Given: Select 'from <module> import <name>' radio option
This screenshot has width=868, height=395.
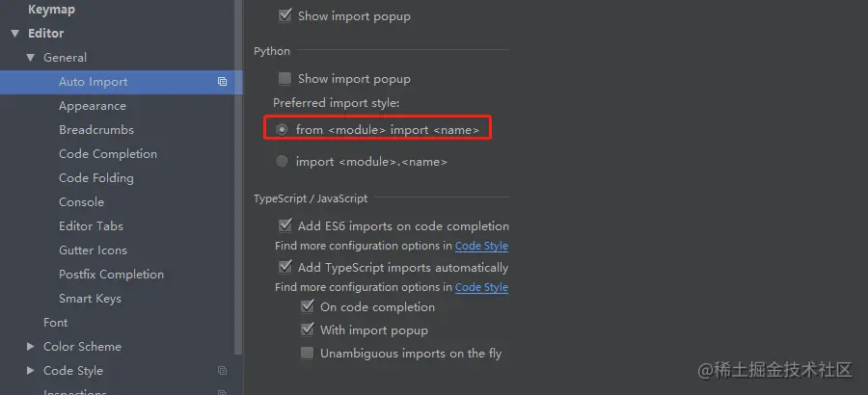Looking at the screenshot, I should click(283, 129).
